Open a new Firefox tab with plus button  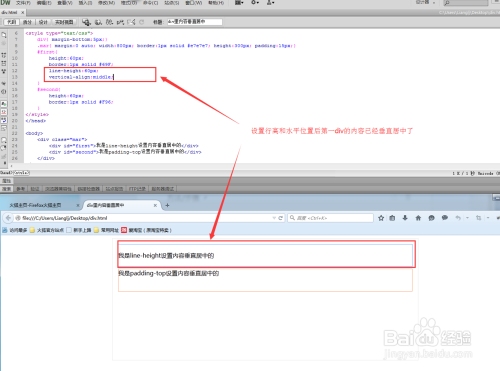(167, 205)
